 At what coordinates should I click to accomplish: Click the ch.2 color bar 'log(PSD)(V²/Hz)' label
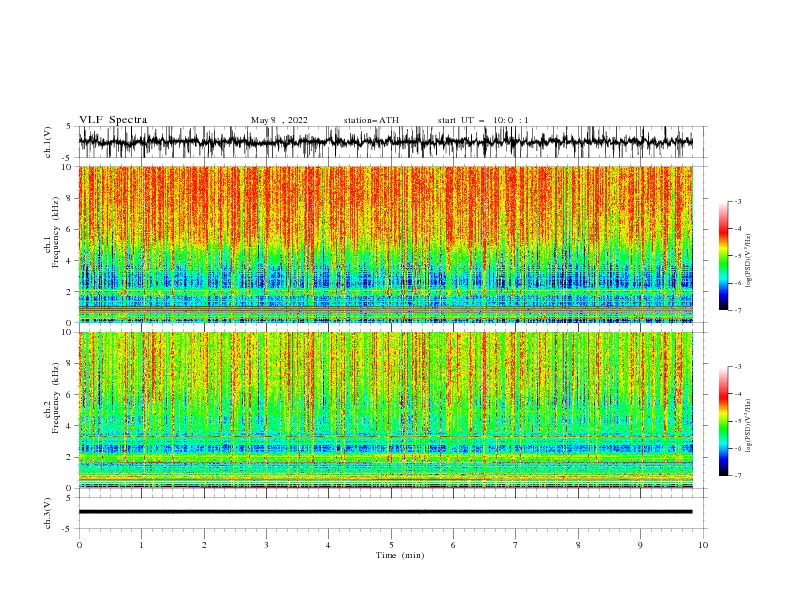pyautogui.click(x=749, y=426)
